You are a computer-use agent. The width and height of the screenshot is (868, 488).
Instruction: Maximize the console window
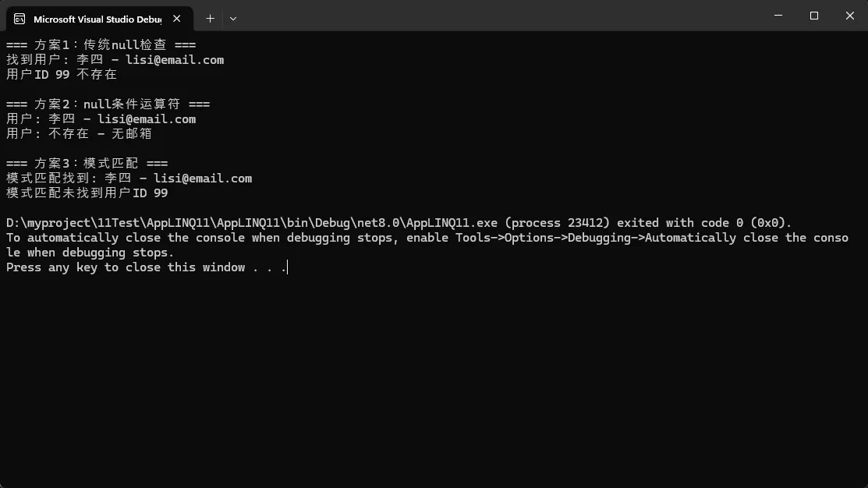(814, 16)
